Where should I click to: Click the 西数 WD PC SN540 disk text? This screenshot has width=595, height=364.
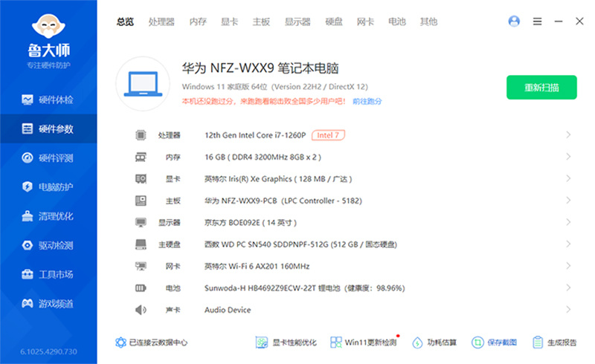(300, 244)
